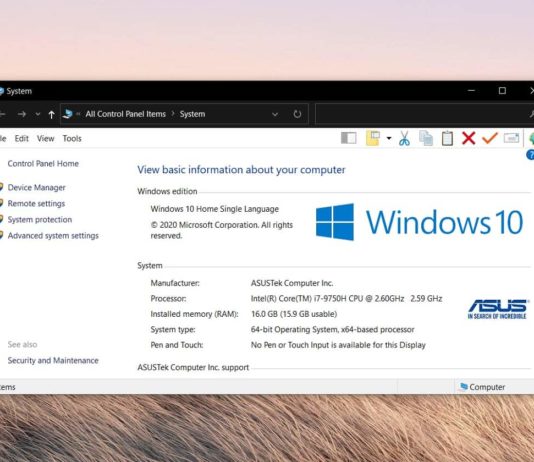
Task: Select the 'ASUSTek Computer Inc.' manufacturer value
Action: click(292, 283)
